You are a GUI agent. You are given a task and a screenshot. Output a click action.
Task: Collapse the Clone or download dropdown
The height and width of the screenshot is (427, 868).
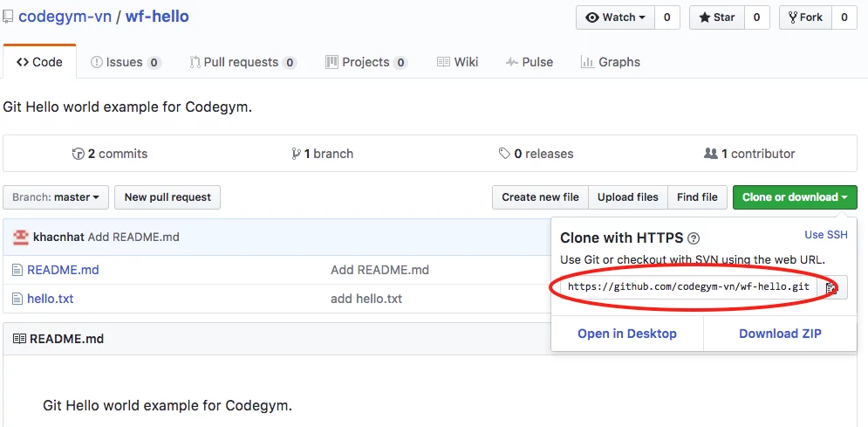tap(795, 197)
